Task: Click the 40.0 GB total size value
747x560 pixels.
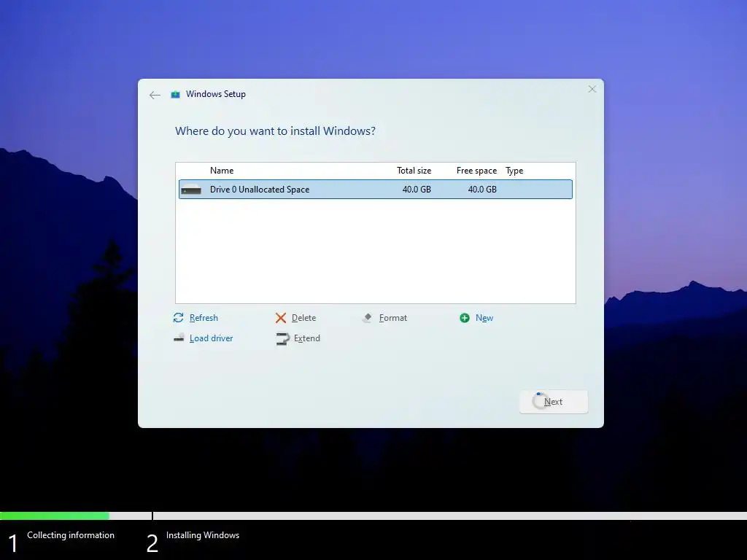Action: (x=417, y=189)
